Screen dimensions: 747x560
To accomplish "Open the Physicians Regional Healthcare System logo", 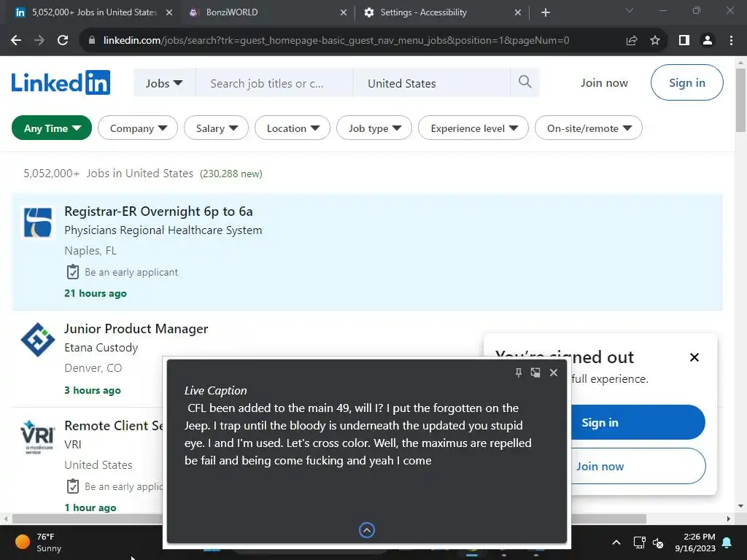I will pyautogui.click(x=38, y=222).
